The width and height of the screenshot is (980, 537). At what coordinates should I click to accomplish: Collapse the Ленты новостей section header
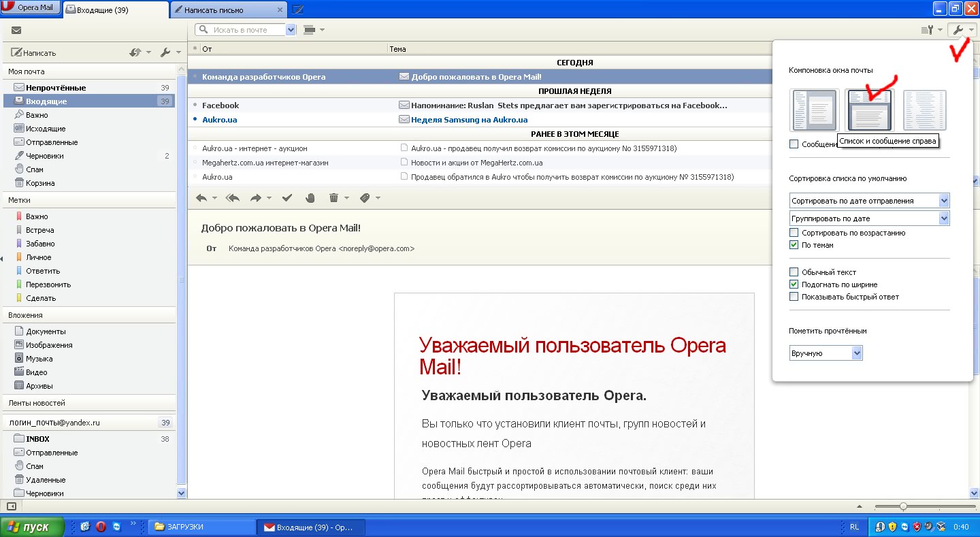click(88, 403)
